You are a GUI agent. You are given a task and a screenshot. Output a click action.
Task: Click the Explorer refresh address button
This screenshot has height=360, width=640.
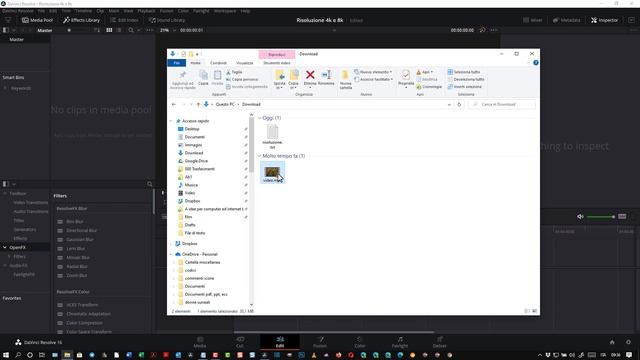[459, 104]
